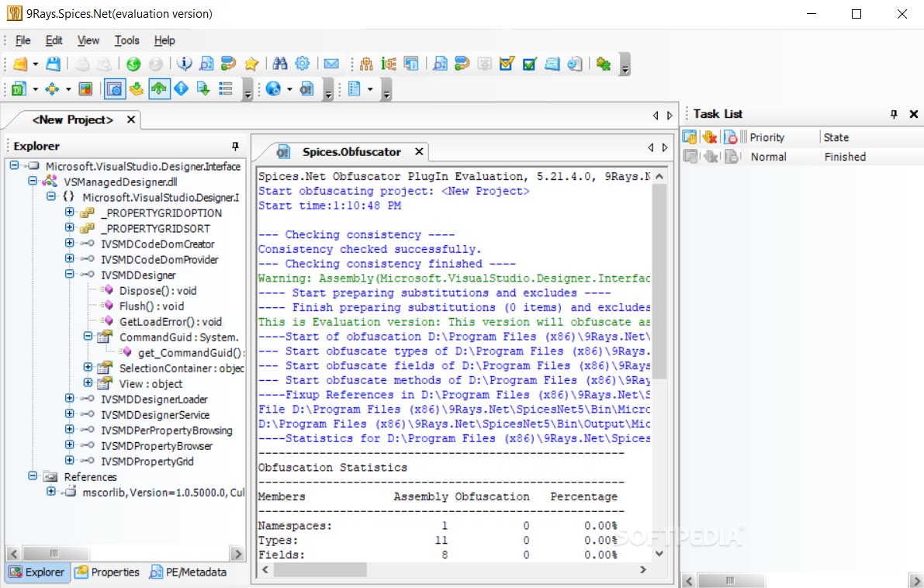Click the binoculars search icon
924x588 pixels.
pos(280,64)
